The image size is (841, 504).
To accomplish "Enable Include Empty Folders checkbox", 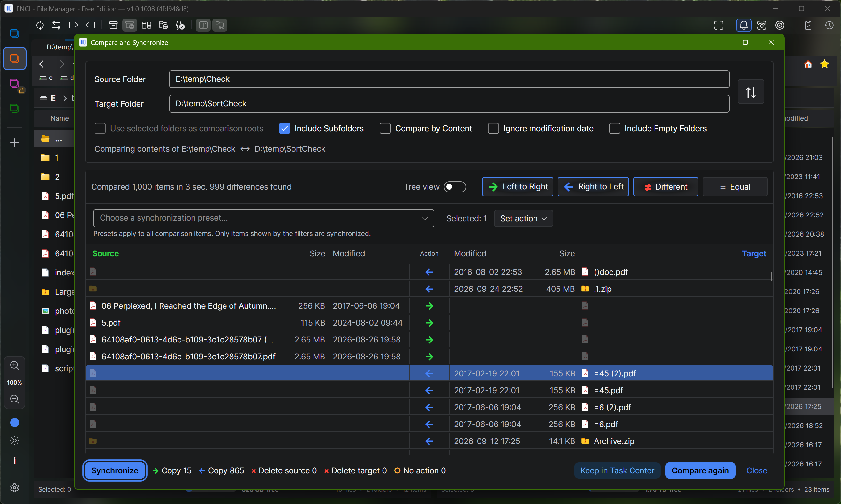I will 614,128.
